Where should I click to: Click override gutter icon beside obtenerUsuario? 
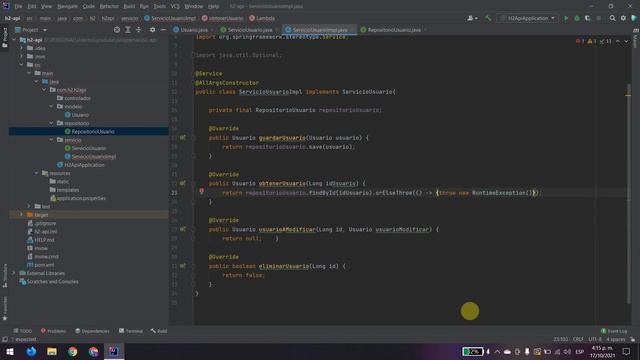(x=183, y=183)
